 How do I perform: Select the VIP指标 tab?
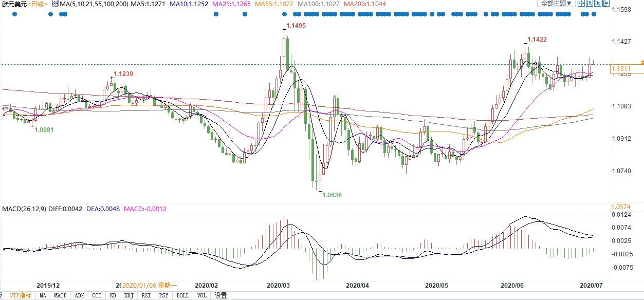click(x=21, y=295)
